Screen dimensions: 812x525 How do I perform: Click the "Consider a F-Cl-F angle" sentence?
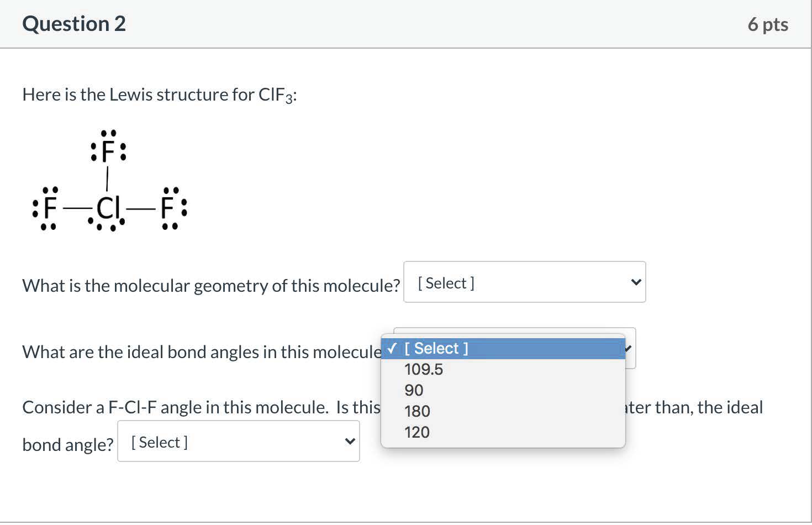click(x=201, y=407)
